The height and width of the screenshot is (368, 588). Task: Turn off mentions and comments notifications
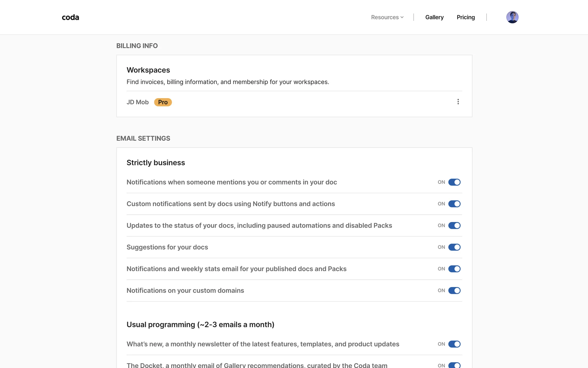454,182
